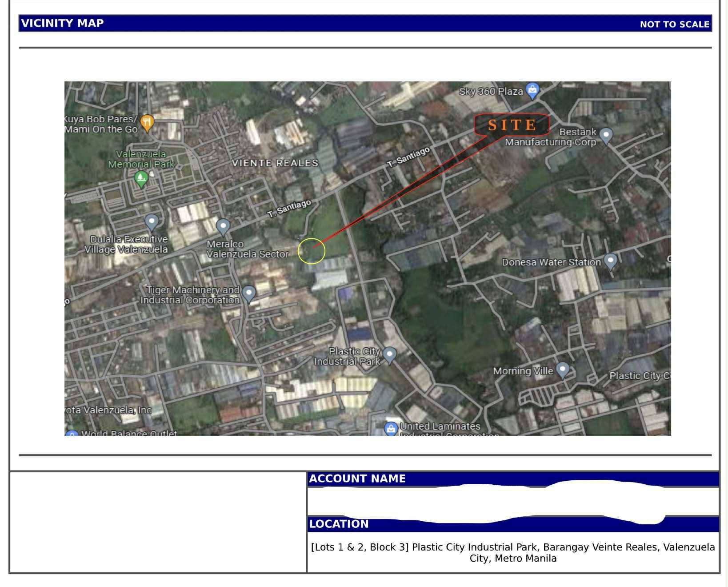Select the Kuya Bob Pares restaurant pin
This screenshot has height=587, width=728.
(147, 122)
